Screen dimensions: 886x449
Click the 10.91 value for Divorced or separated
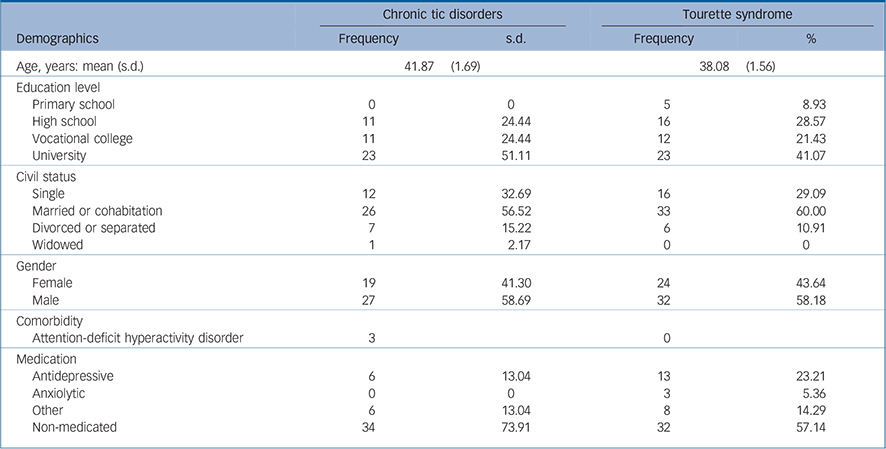pos(810,228)
